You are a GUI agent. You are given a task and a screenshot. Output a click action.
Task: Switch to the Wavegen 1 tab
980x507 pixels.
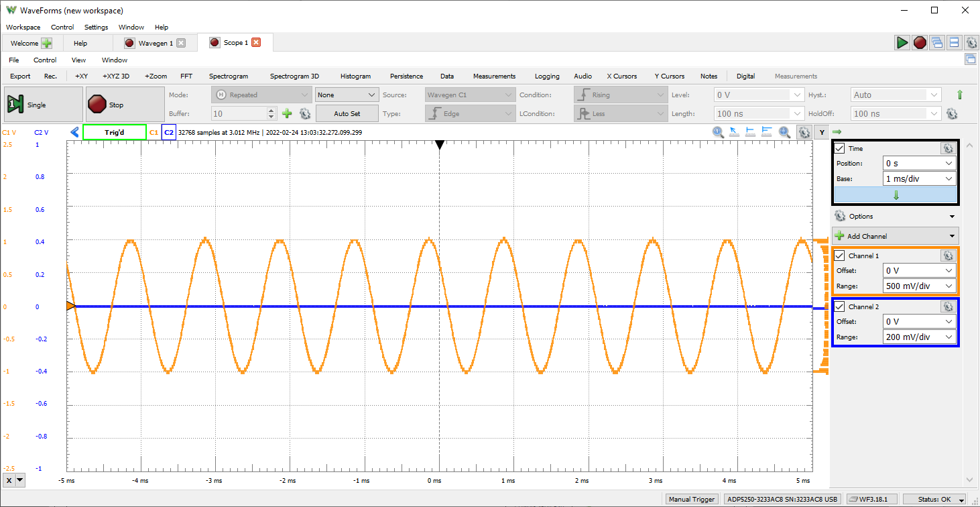[156, 43]
